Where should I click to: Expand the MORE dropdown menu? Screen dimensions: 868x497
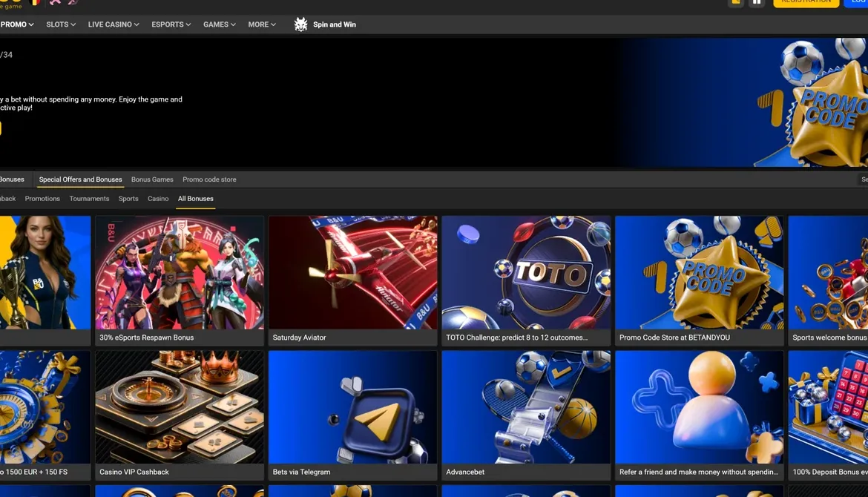(262, 24)
